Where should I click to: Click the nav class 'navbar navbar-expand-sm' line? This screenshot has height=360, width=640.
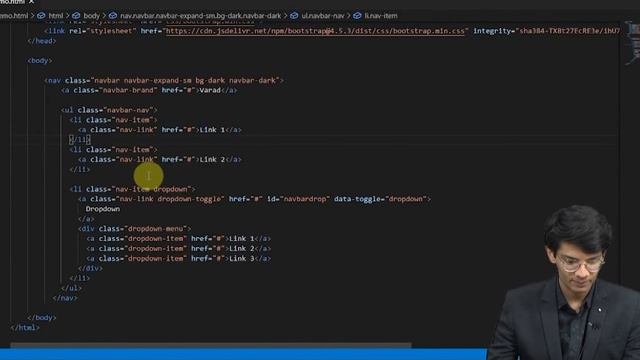coord(164,80)
